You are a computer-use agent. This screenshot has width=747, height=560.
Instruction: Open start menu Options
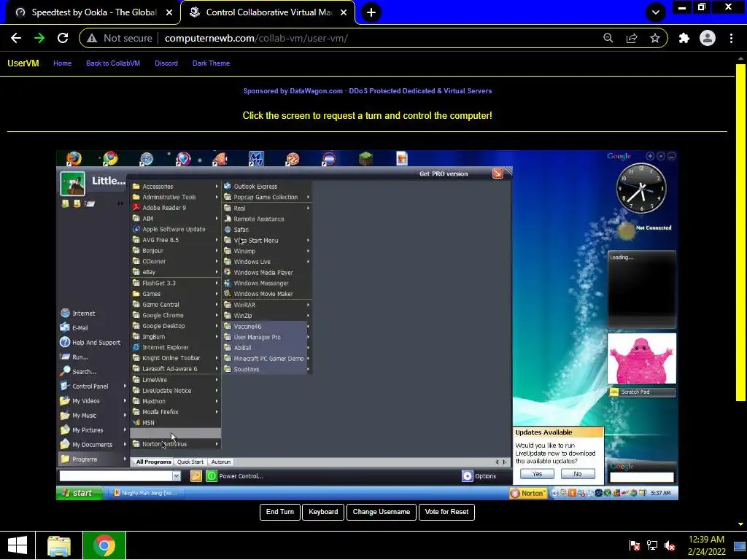click(479, 476)
